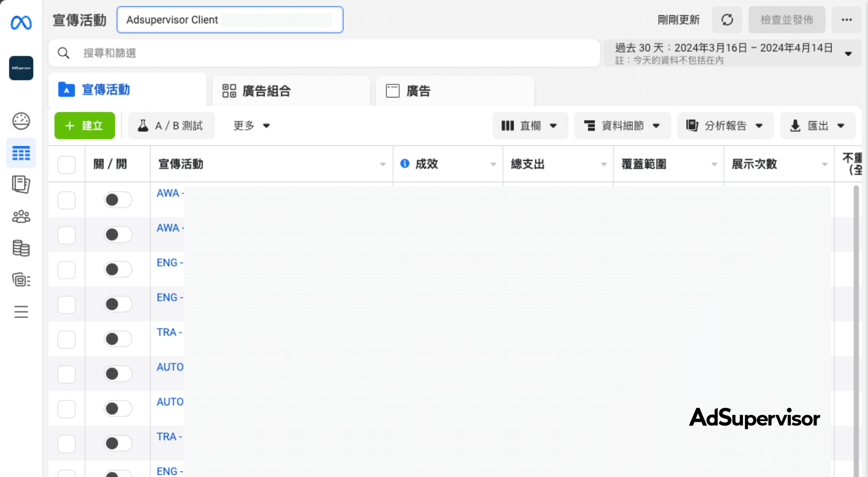Tick the checkbox for the second AUTO row
The height and width of the screenshot is (477, 868).
click(x=67, y=408)
